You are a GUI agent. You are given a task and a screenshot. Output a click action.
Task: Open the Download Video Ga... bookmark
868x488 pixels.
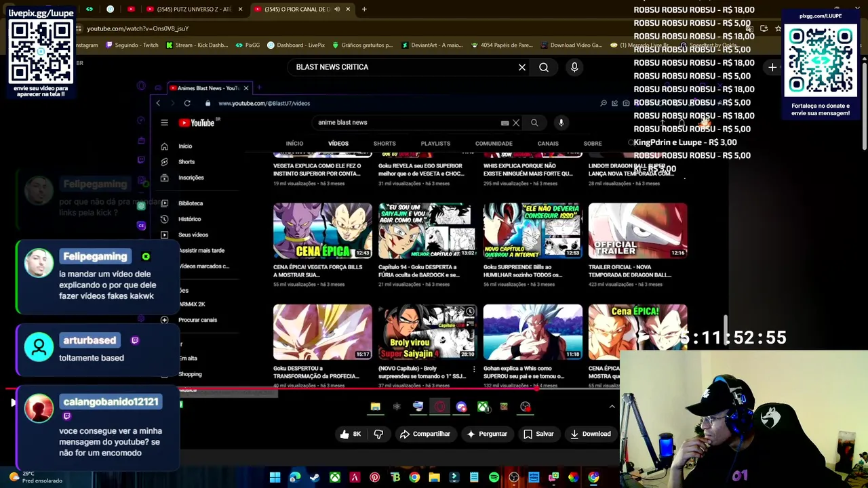pos(571,45)
